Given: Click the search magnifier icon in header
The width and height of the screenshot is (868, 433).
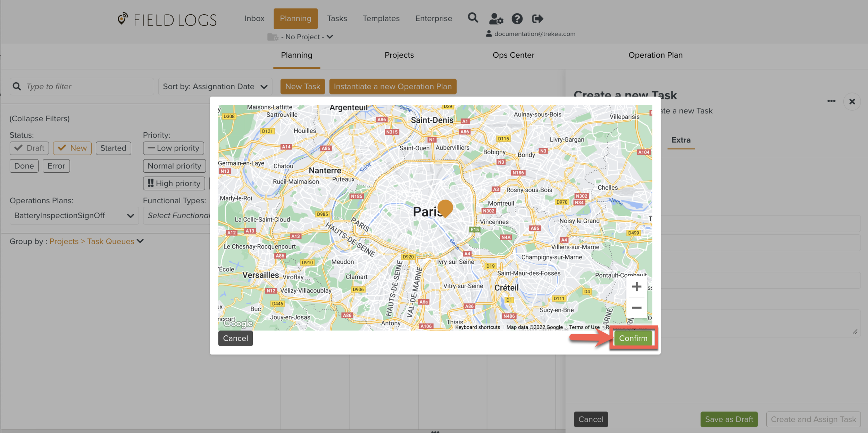Looking at the screenshot, I should [x=473, y=18].
